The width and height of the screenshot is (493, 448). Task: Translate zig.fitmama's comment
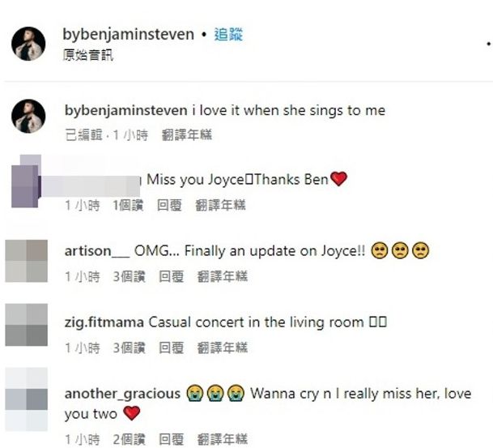coord(223,348)
